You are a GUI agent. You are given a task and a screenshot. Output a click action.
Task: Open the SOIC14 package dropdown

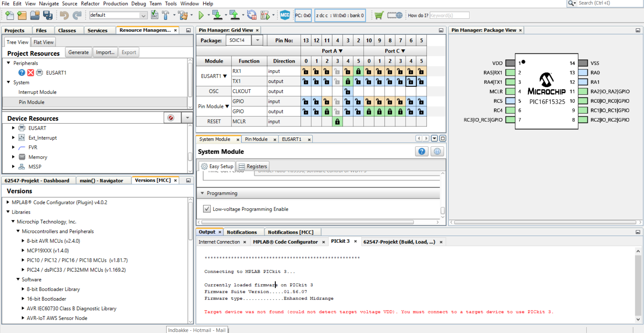258,40
